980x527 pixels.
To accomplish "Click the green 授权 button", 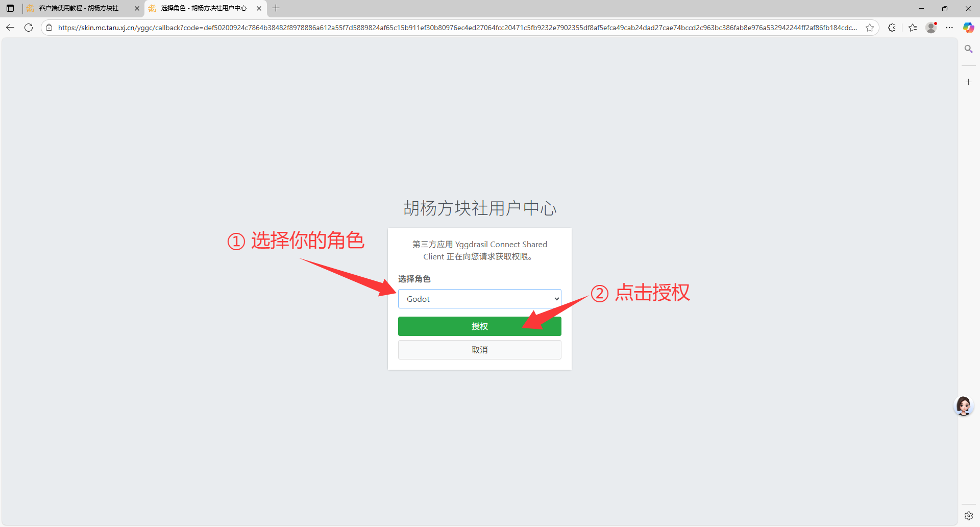I will pyautogui.click(x=479, y=326).
